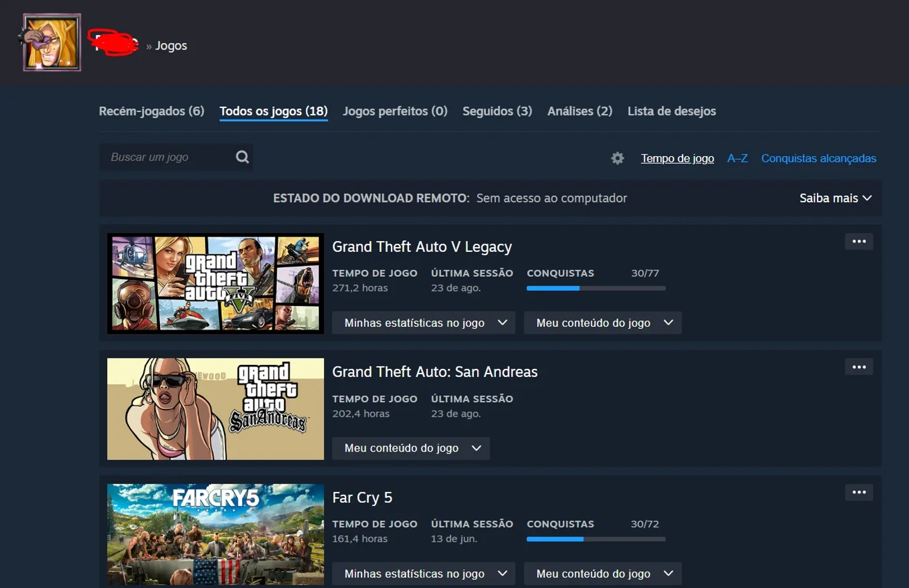The image size is (909, 588).
Task: Click the 271,2 horas playtime value
Action: [360, 288]
